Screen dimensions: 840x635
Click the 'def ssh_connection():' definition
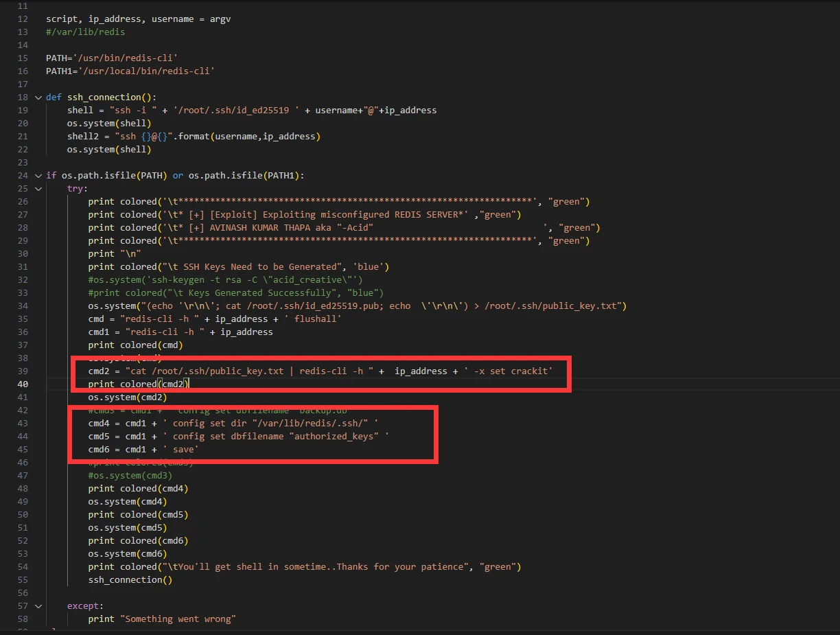(101, 97)
